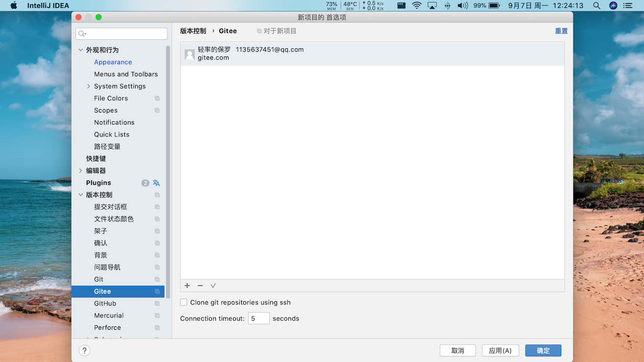The width and height of the screenshot is (644, 362).
Task: Click the 应用(A) apply button
Action: 501,350
